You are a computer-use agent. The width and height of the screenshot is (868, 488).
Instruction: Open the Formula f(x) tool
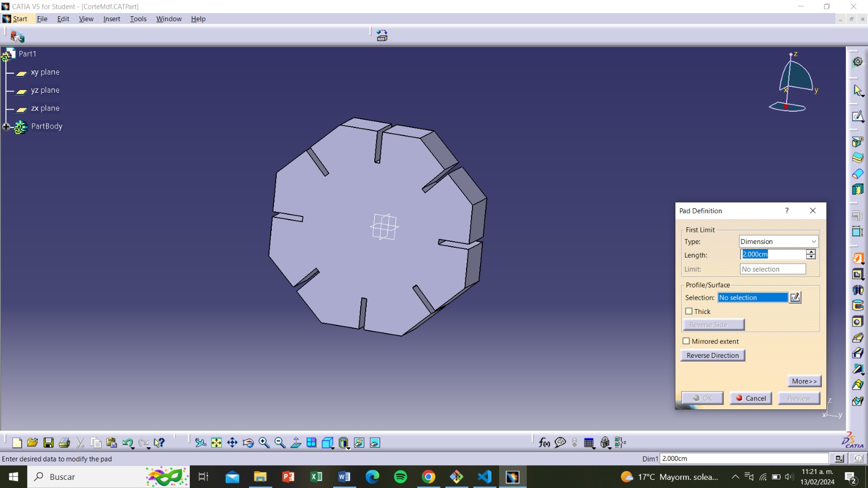(544, 443)
